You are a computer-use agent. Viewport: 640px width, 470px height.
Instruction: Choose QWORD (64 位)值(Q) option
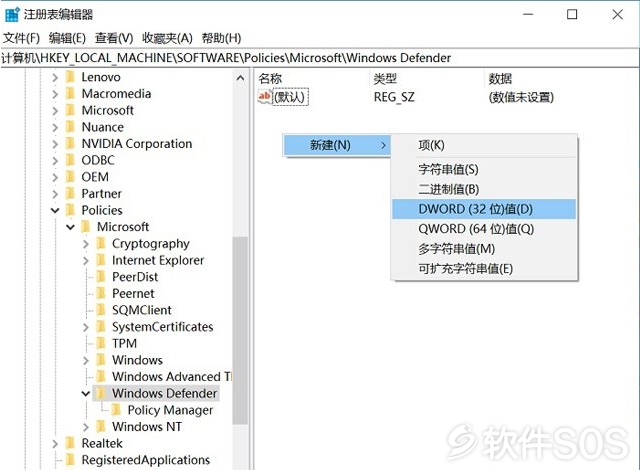(484, 229)
